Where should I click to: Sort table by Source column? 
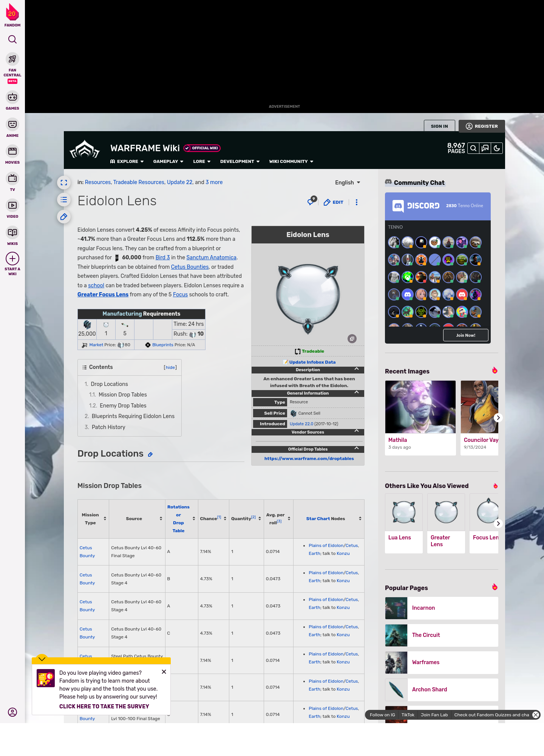point(161,519)
